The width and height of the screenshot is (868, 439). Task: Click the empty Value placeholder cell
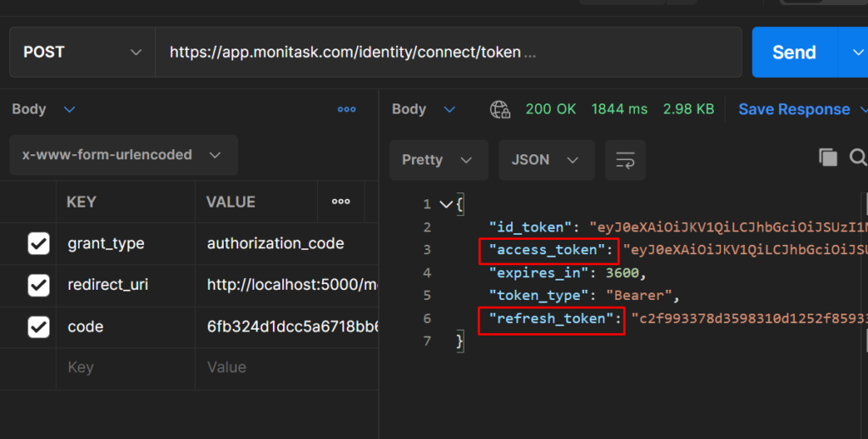[x=287, y=368]
